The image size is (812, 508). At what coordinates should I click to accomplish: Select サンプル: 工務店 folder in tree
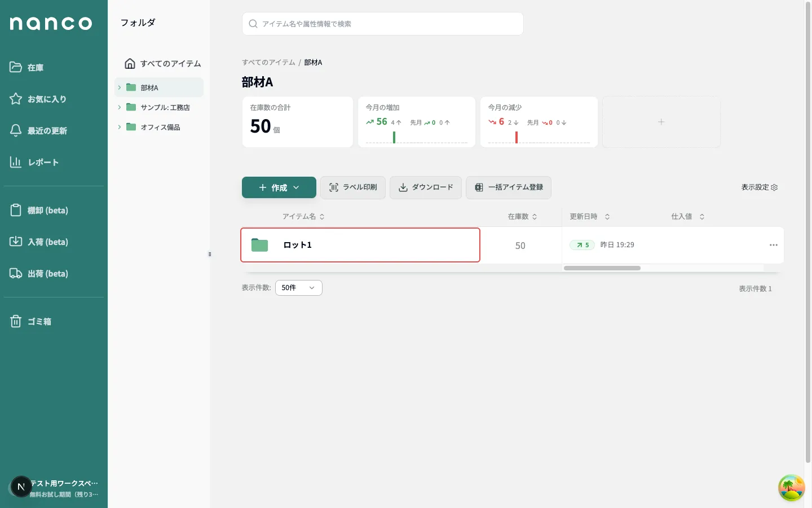[159, 107]
